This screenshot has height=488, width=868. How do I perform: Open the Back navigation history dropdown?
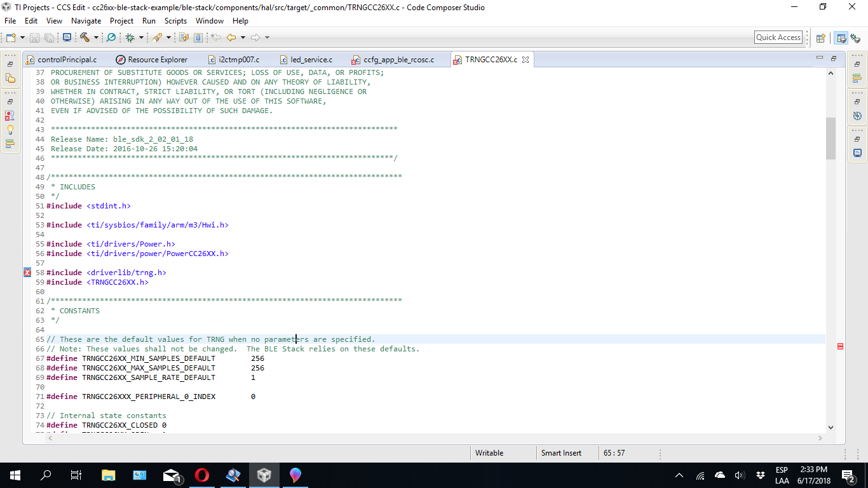243,37
